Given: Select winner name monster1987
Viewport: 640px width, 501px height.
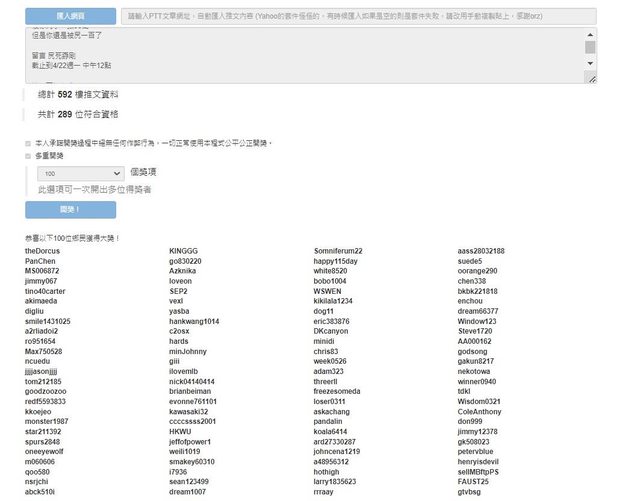Looking at the screenshot, I should click(47, 421).
